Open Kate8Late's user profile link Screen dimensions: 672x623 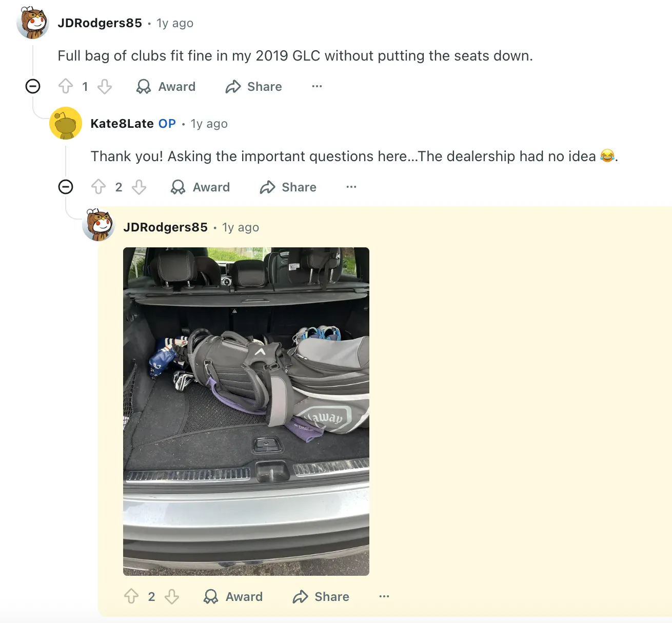tap(122, 124)
